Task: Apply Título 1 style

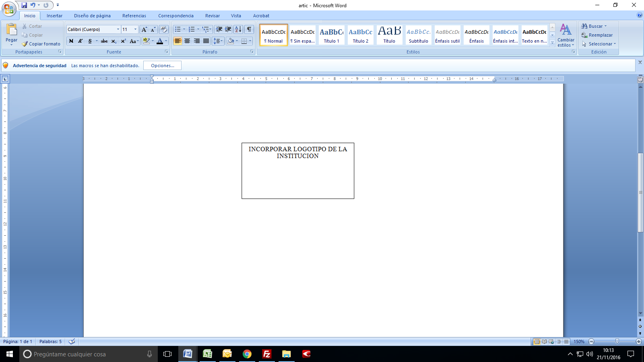Action: coord(332,35)
